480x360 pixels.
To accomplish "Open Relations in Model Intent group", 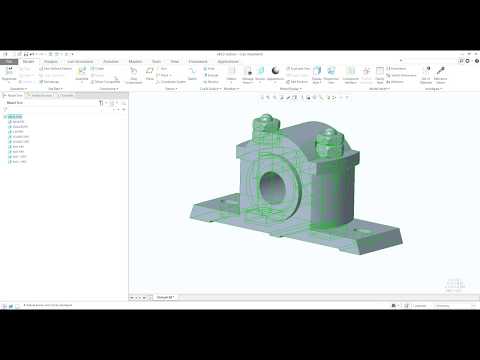I will 395,82.
